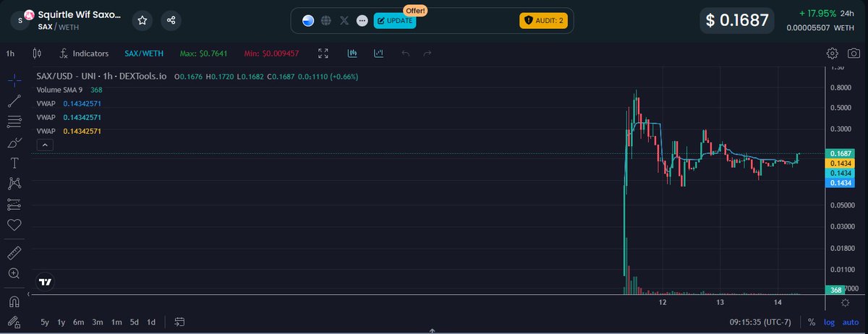Open the multi-chart candles layout icon
Image resolution: width=868 pixels, height=334 pixels.
click(352, 53)
